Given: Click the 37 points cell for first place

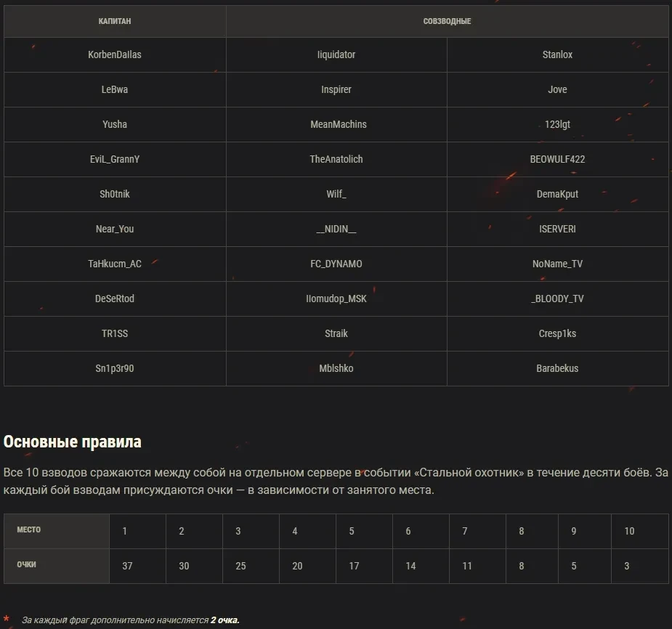Looking at the screenshot, I should (x=127, y=566).
